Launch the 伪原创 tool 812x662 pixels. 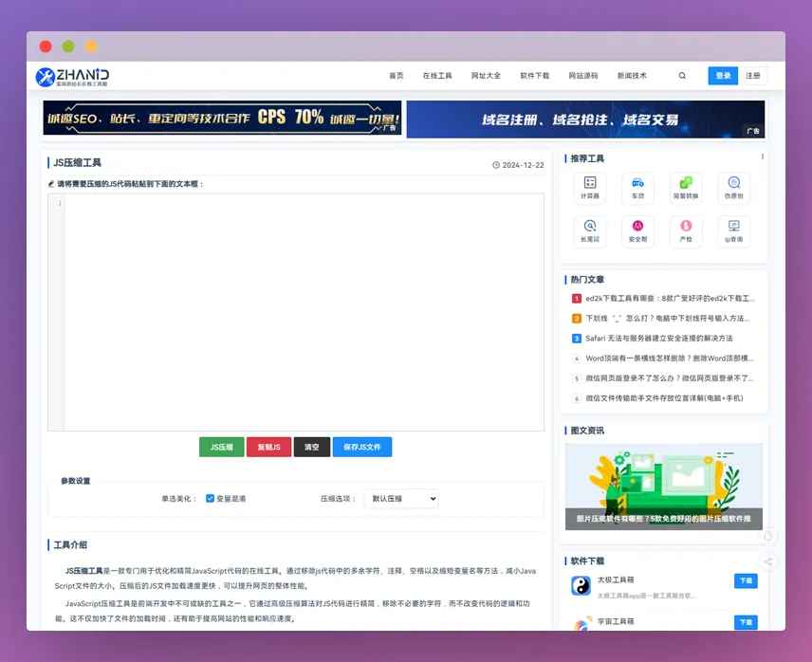pos(733,187)
